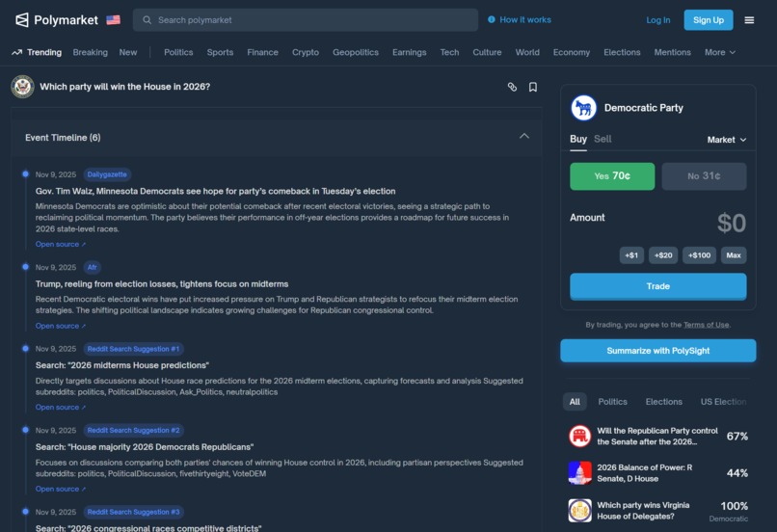Collapse the Event Timeline section
The height and width of the screenshot is (532, 777).
click(x=523, y=136)
